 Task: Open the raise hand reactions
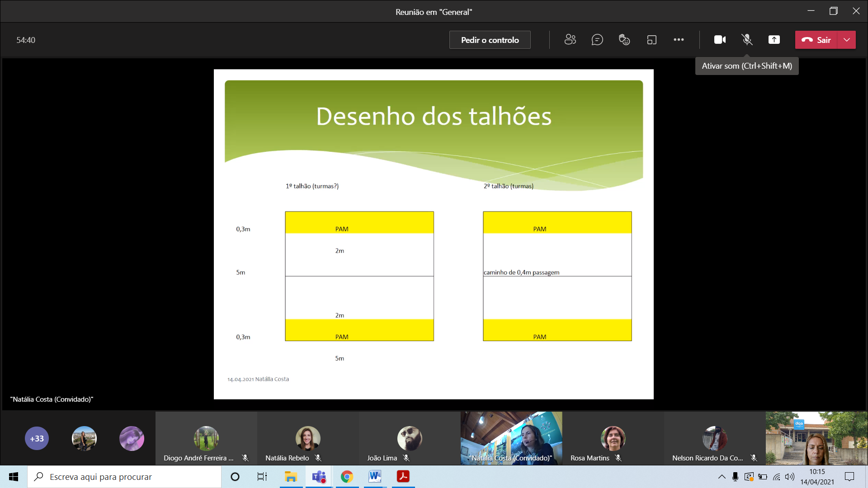click(624, 40)
